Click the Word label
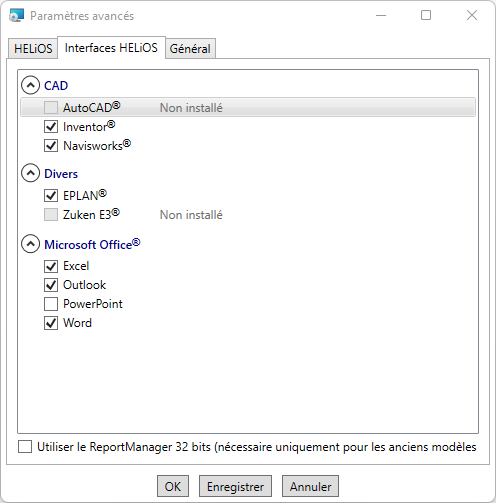Viewport: 496px width, 503px height. click(77, 323)
